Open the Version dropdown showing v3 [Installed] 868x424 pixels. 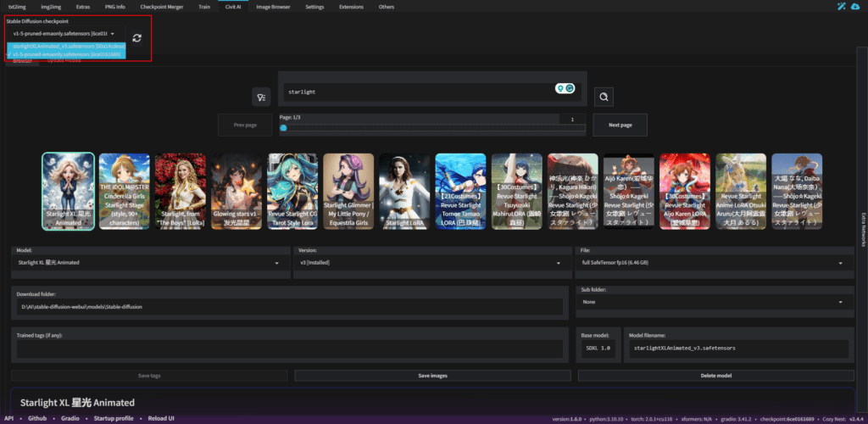430,263
